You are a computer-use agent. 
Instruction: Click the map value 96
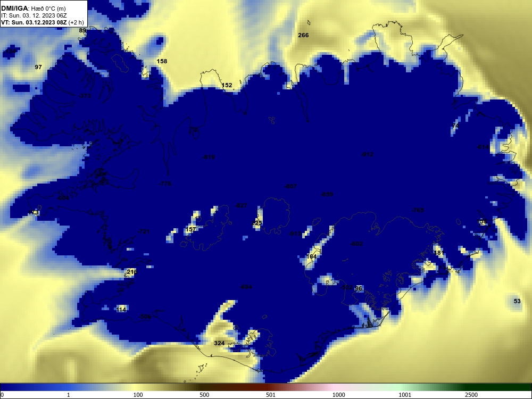pos(359,288)
